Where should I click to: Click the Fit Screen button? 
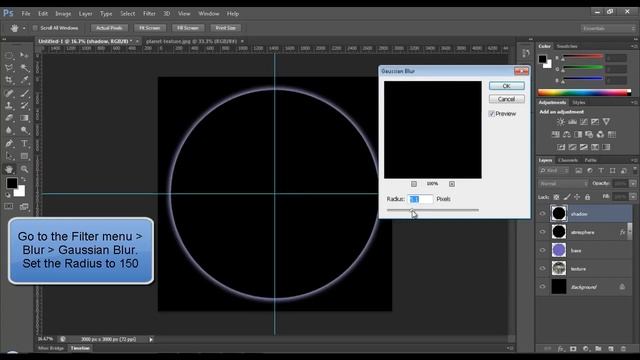149,28
